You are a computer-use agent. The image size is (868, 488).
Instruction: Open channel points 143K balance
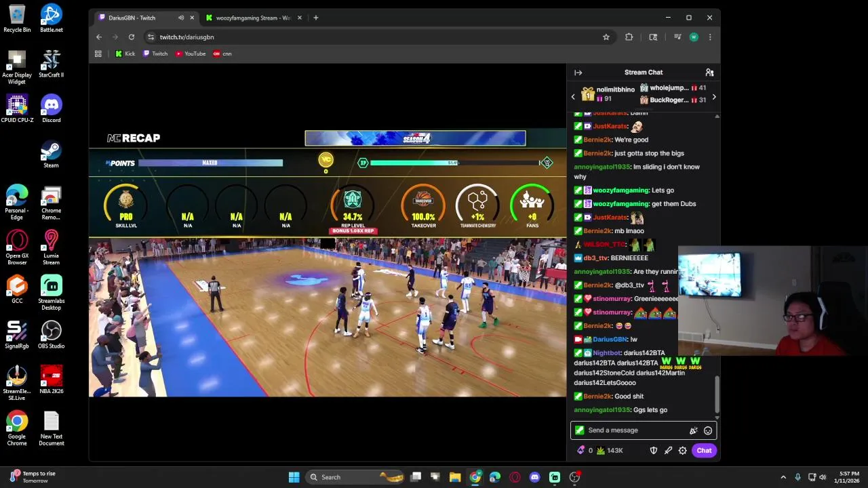click(610, 451)
